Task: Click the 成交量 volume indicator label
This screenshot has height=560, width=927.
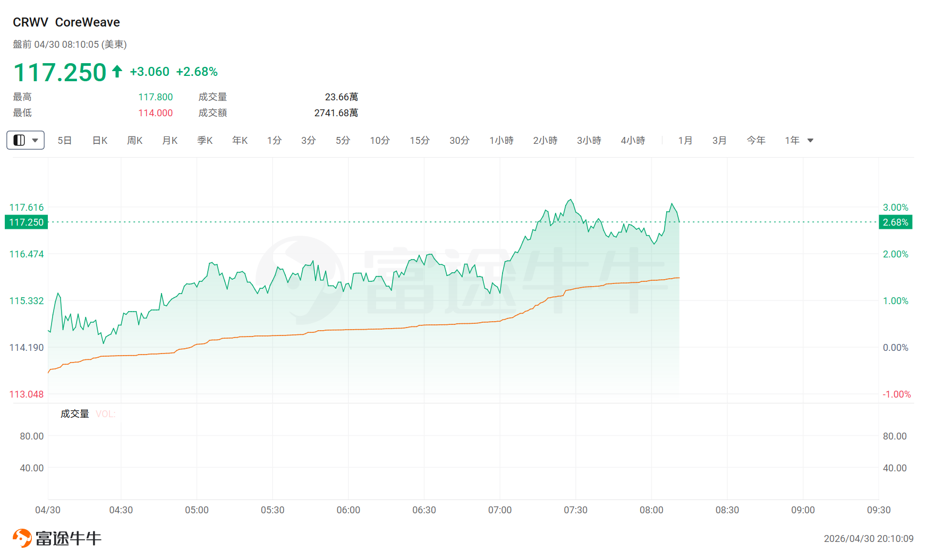Action: 75,413
